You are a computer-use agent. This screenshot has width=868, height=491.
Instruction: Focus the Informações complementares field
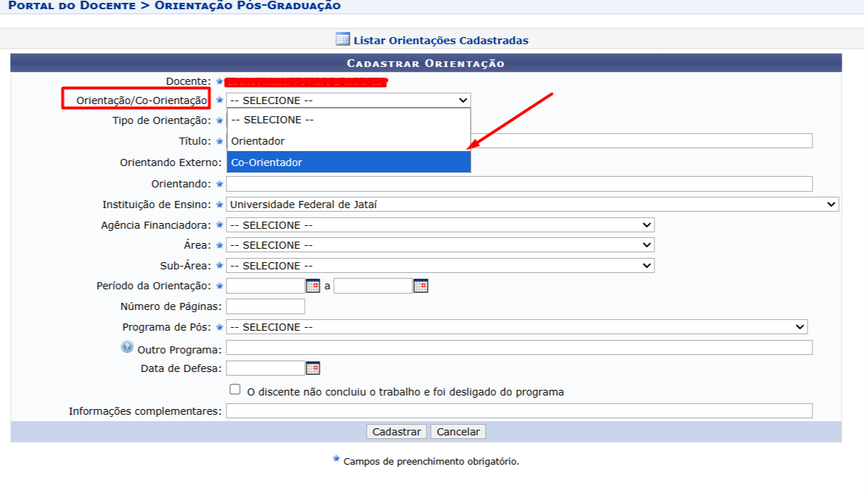pos(519,411)
